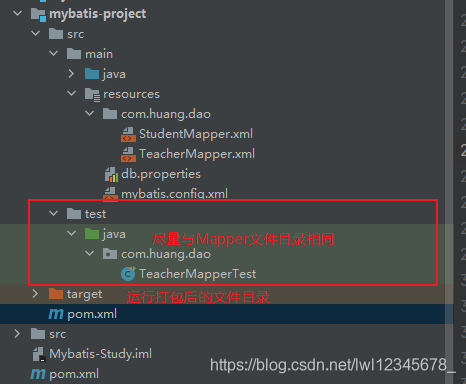Click the blue java sources folder icon
This screenshot has width=466, height=384.
[92, 74]
